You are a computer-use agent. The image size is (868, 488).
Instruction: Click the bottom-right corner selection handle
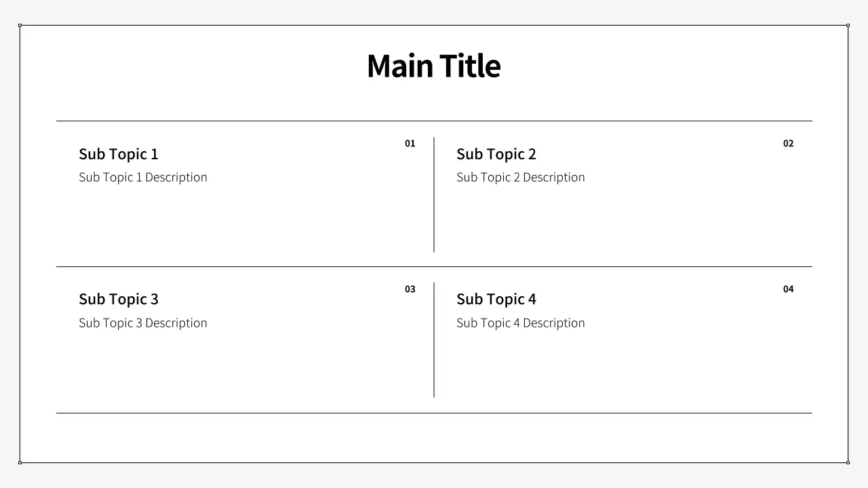pos(848,463)
